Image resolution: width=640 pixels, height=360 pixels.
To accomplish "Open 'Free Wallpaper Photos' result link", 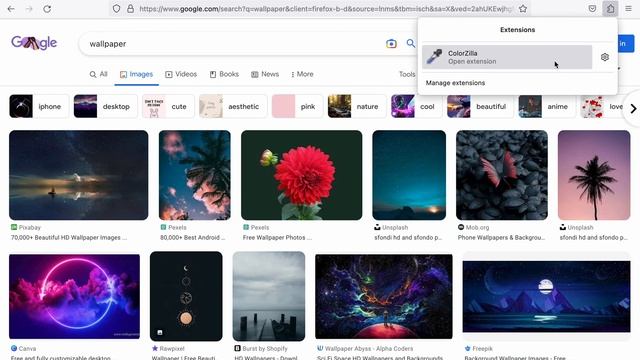I will (x=277, y=238).
